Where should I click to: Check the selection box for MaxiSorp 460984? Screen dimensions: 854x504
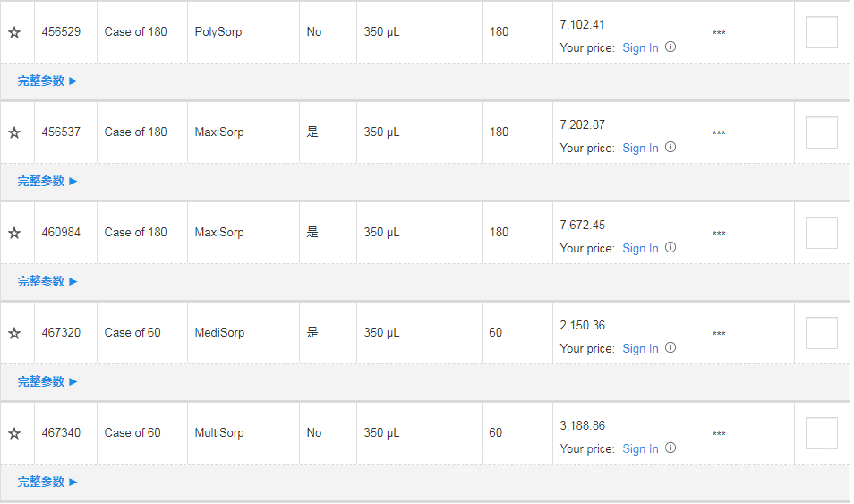[821, 233]
